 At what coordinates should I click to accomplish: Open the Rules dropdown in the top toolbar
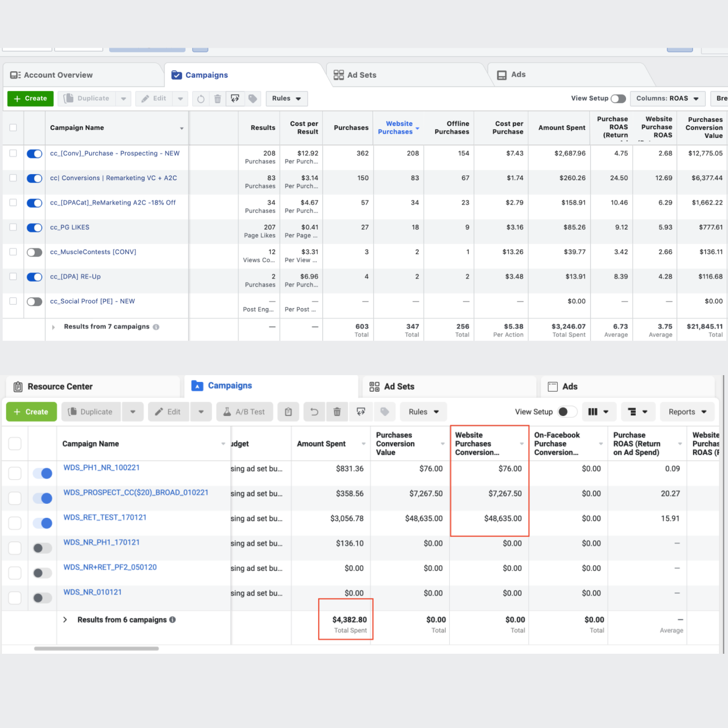(x=286, y=99)
